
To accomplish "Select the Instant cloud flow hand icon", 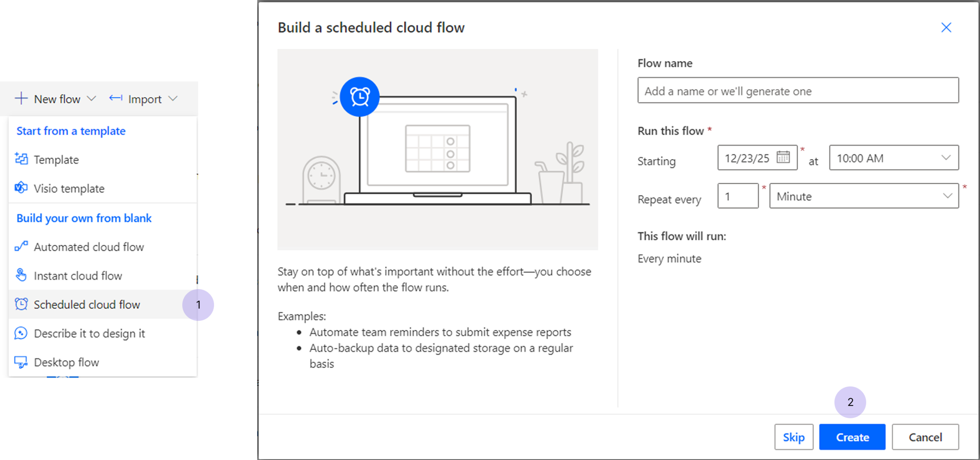I will 21,275.
